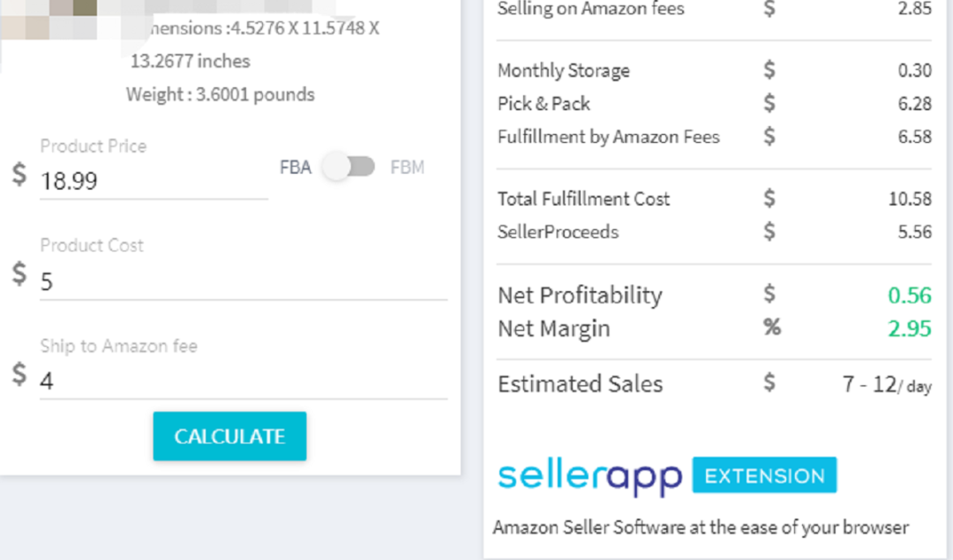This screenshot has height=560, width=953.
Task: Click the SellerProceeds row label
Action: (x=558, y=232)
